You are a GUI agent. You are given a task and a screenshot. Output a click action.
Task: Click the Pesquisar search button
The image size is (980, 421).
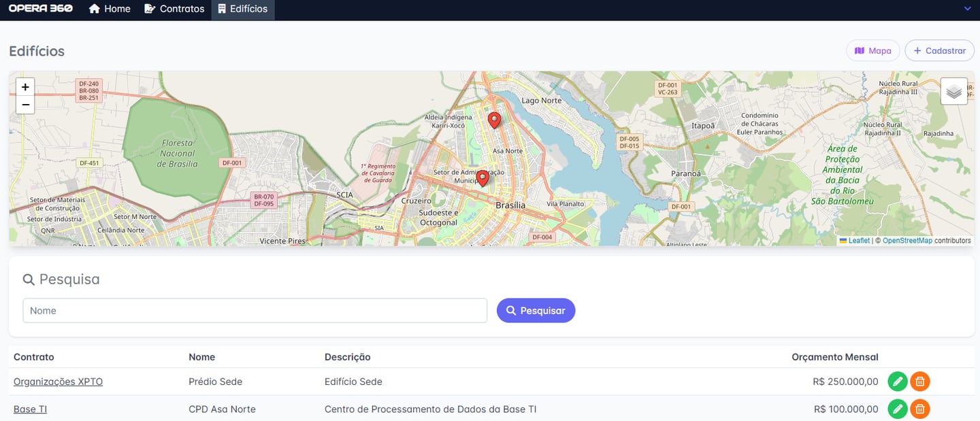[x=536, y=310]
